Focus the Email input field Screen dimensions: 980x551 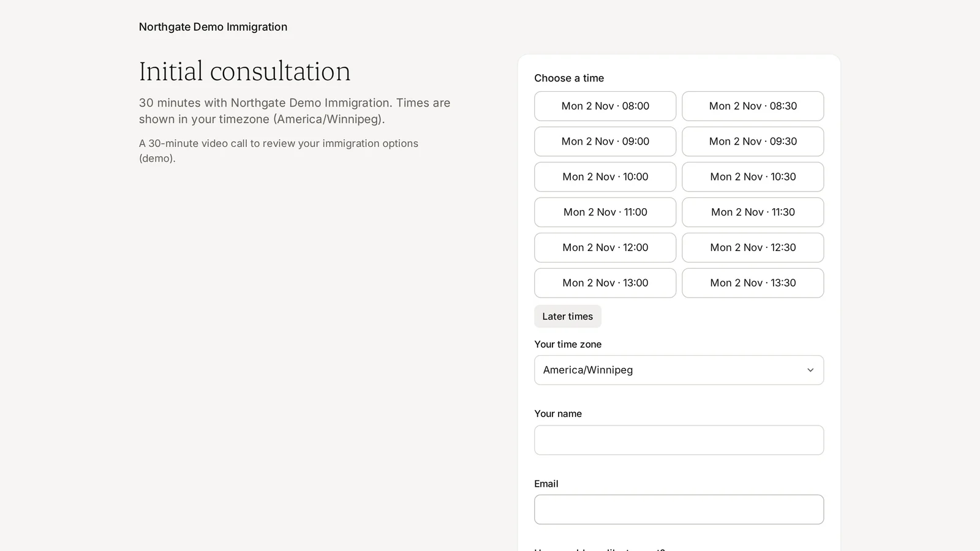679,509
